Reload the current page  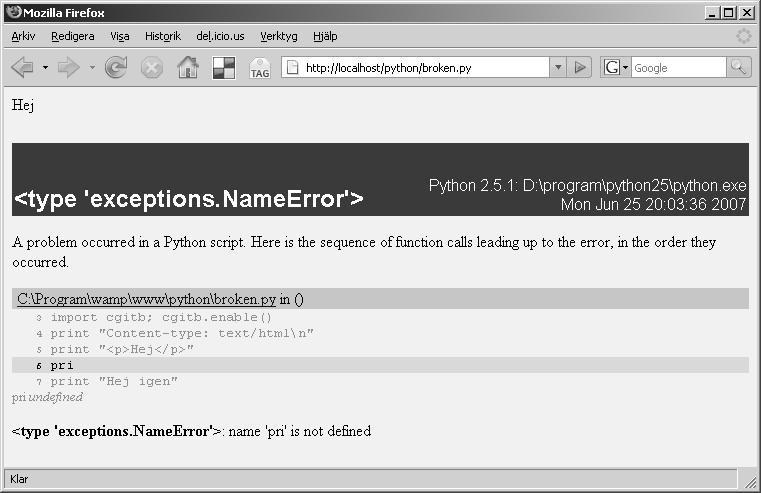coord(116,67)
